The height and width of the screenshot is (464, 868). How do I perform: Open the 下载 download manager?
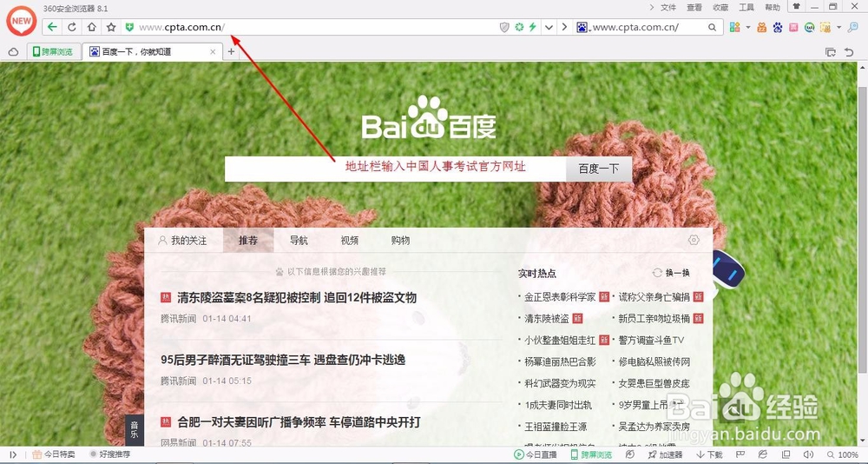click(x=710, y=454)
